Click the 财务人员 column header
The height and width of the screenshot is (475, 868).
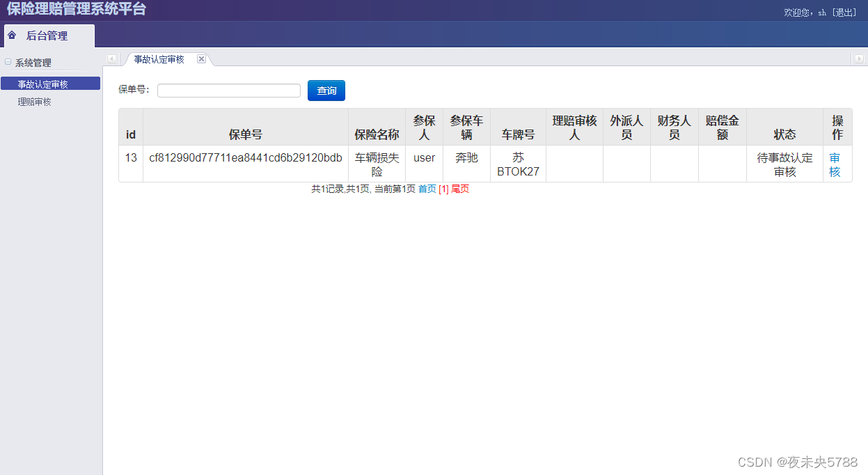(674, 127)
